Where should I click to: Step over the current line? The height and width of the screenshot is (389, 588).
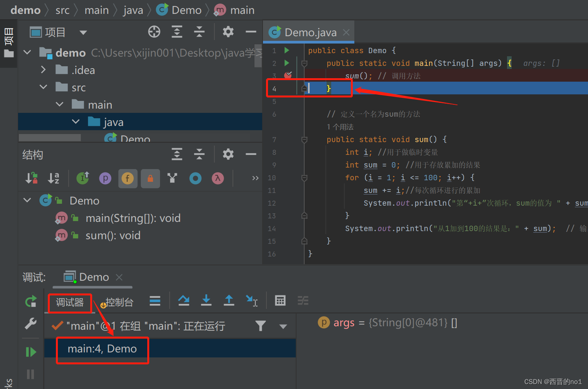point(184,300)
